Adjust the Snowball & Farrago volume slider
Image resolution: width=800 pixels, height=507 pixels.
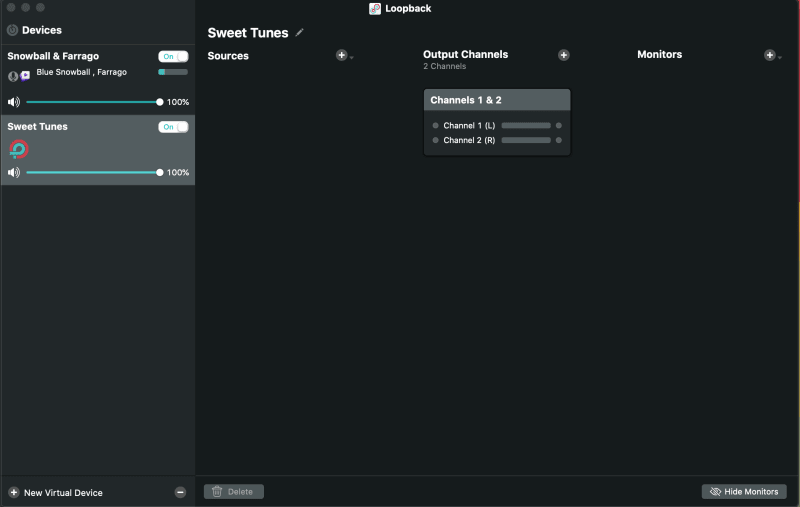point(95,102)
